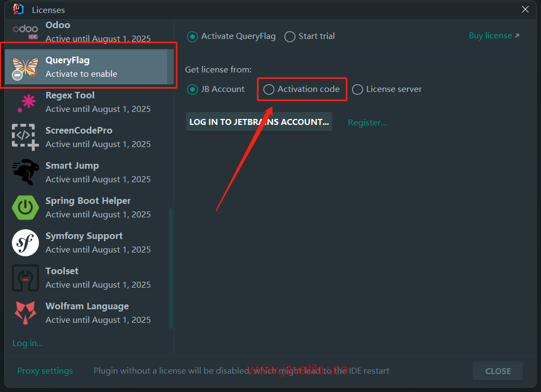This screenshot has height=392, width=541.
Task: Open Proxy settings
Action: click(45, 370)
